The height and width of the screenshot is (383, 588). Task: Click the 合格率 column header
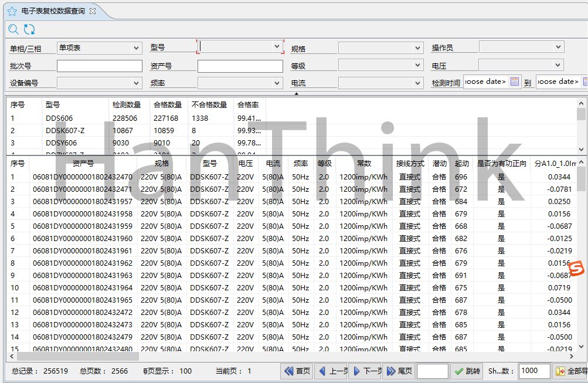click(247, 105)
